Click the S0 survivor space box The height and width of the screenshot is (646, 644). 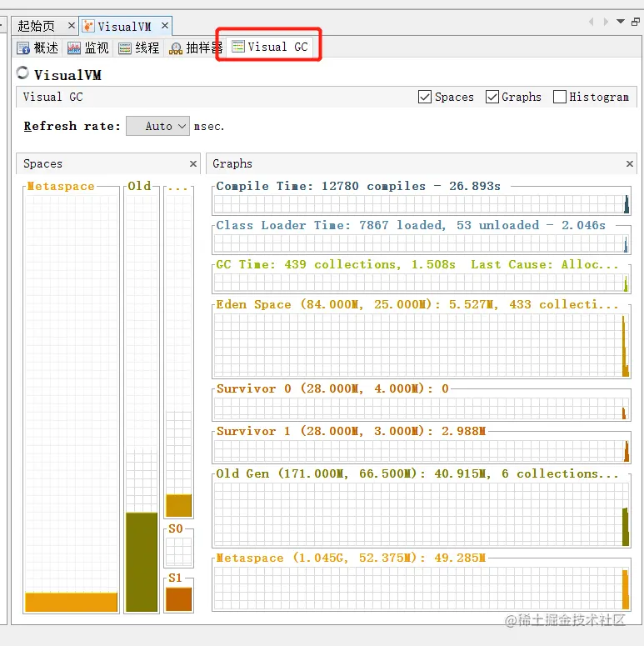(x=179, y=552)
